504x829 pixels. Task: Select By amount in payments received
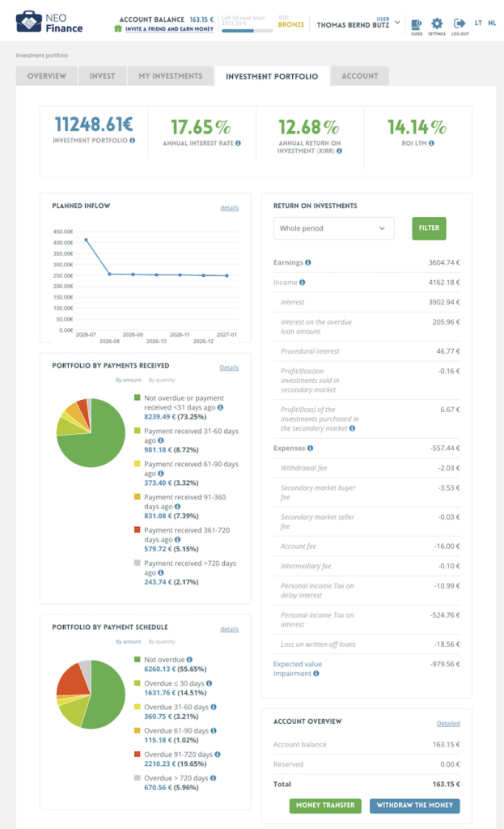tap(129, 380)
